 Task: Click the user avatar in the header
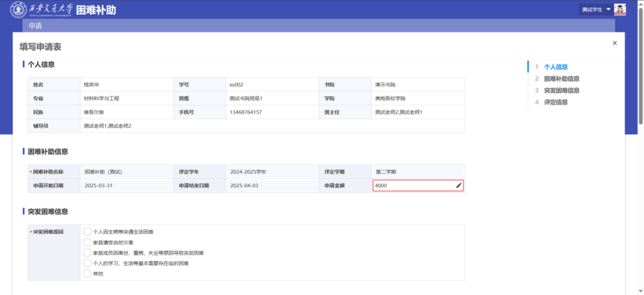click(x=620, y=10)
